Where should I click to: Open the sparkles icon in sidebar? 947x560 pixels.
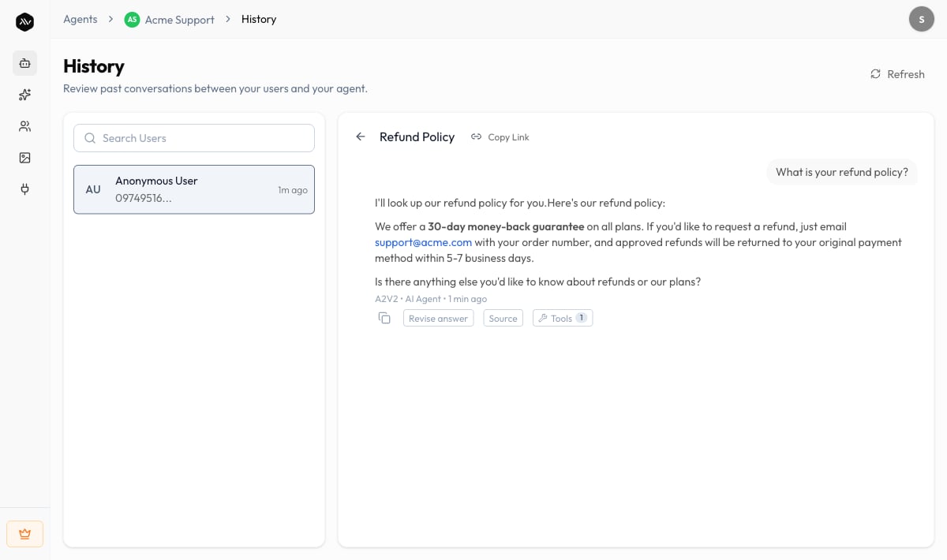[x=24, y=95]
